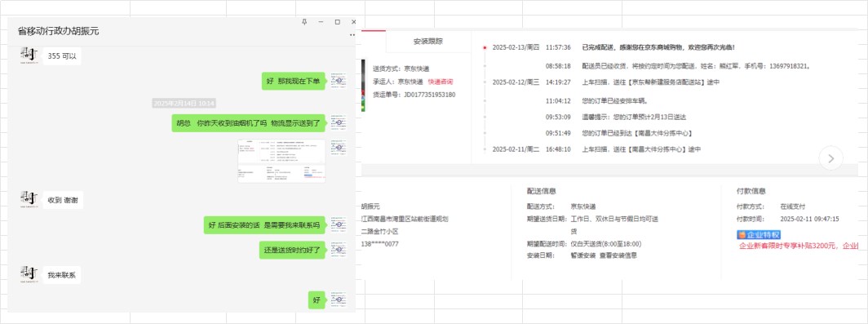Click the chat title 省移动行政办胡振元

coord(59,32)
